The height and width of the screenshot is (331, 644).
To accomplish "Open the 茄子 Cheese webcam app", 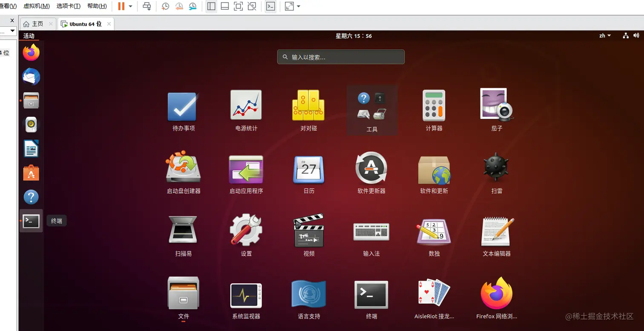I will 497,111.
